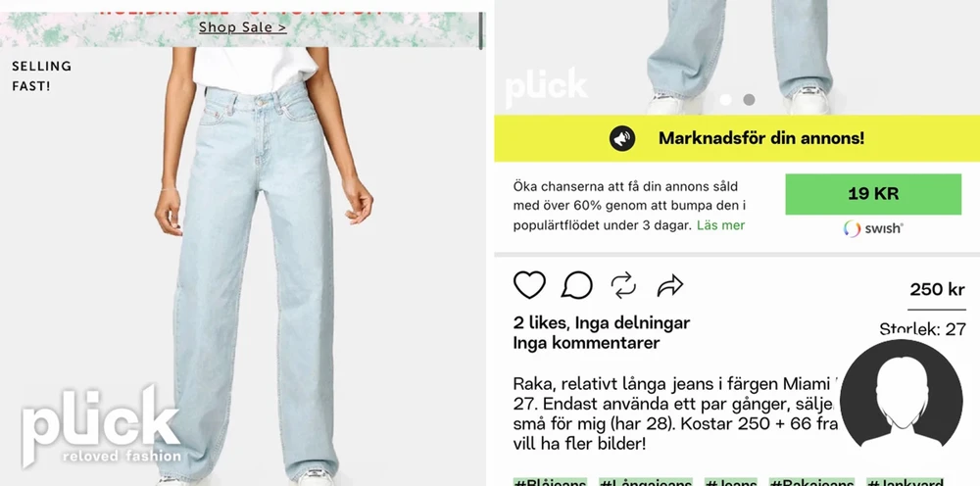Click the megaphone icon in yellow banner

pos(622,139)
